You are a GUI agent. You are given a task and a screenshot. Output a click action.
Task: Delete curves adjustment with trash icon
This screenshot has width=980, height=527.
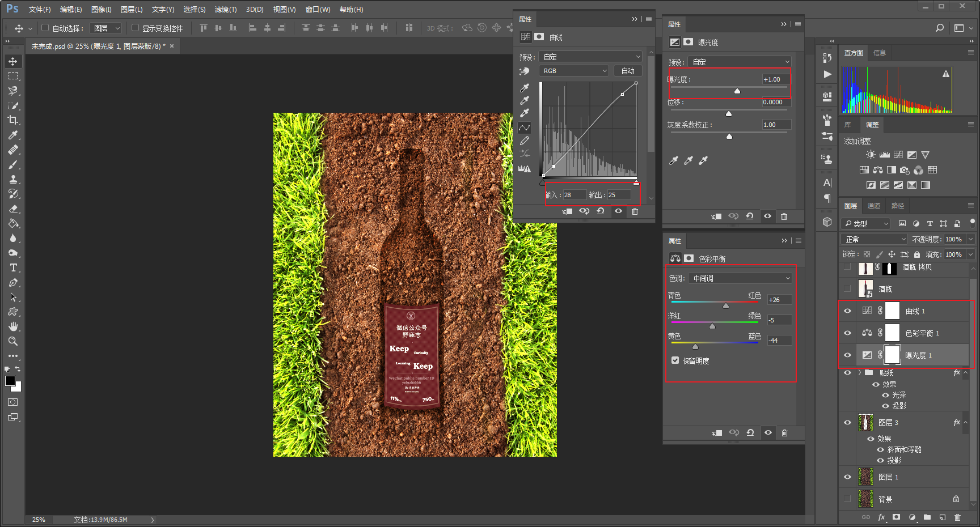[635, 211]
